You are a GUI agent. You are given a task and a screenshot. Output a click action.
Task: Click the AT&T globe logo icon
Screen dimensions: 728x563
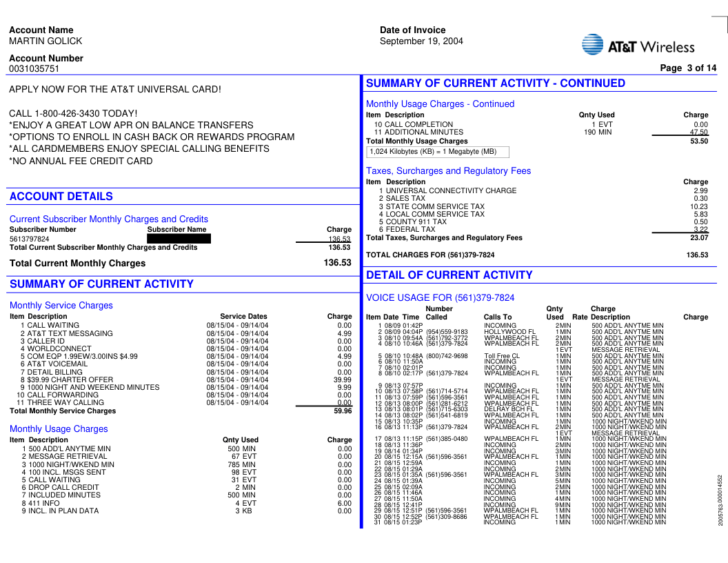click(x=592, y=45)
